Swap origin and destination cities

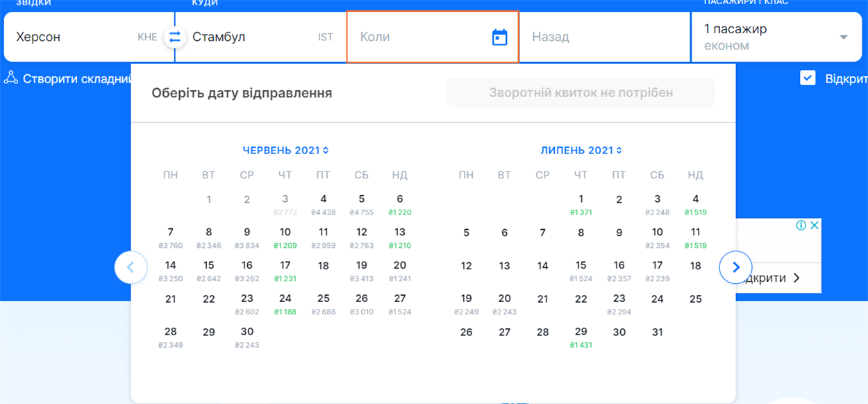[175, 37]
